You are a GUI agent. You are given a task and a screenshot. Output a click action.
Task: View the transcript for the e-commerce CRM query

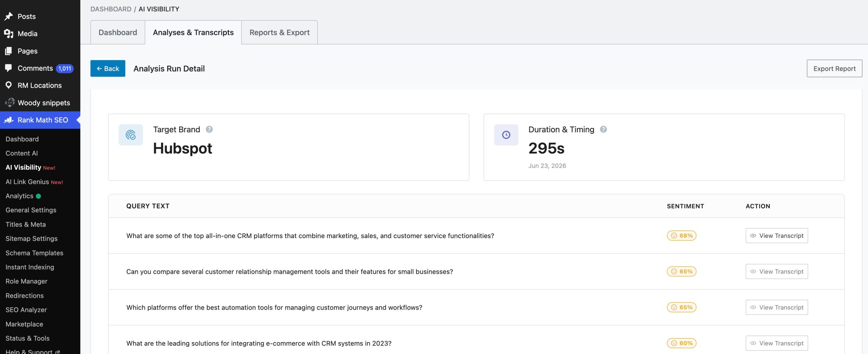tap(777, 343)
